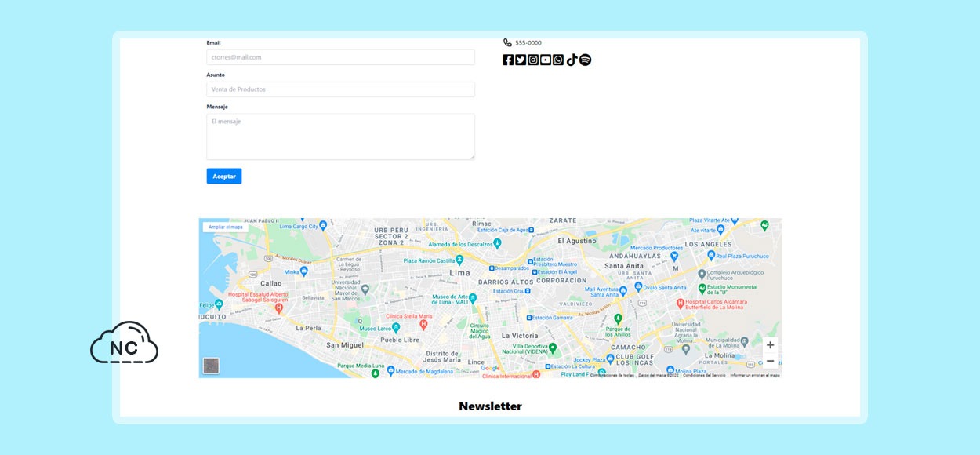Select Plaza Ramón Castilla map pin
980x455 pixels.
[x=459, y=260]
